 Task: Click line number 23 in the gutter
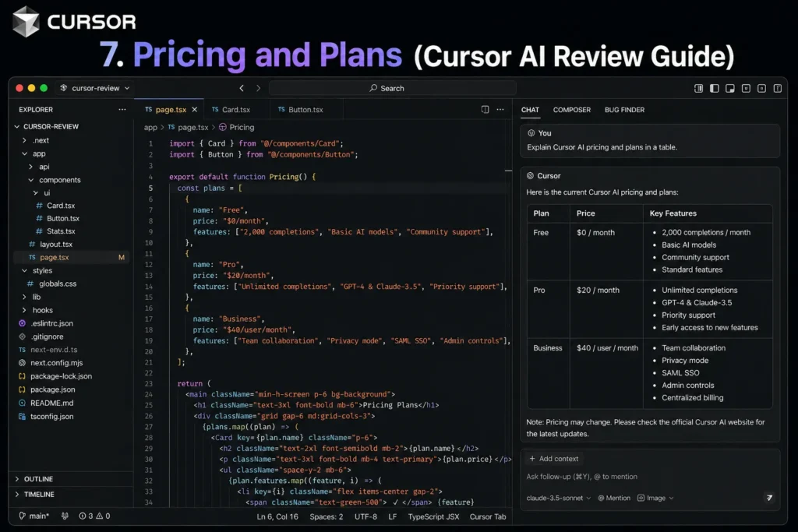(x=149, y=383)
